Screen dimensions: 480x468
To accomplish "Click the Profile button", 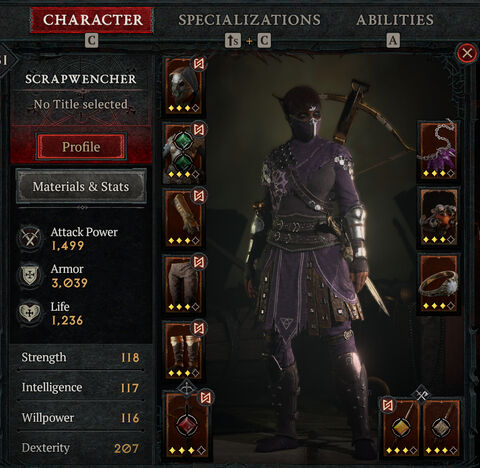I will (x=81, y=147).
